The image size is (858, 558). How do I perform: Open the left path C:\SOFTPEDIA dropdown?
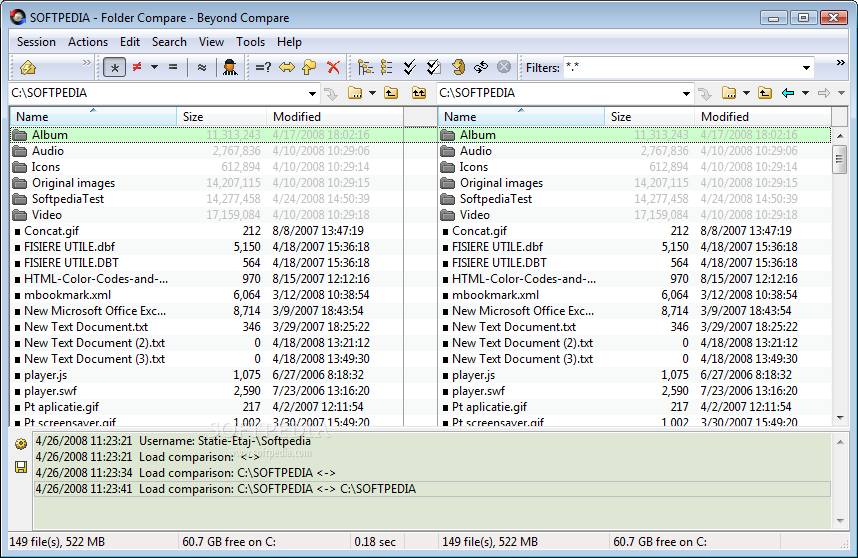click(312, 94)
